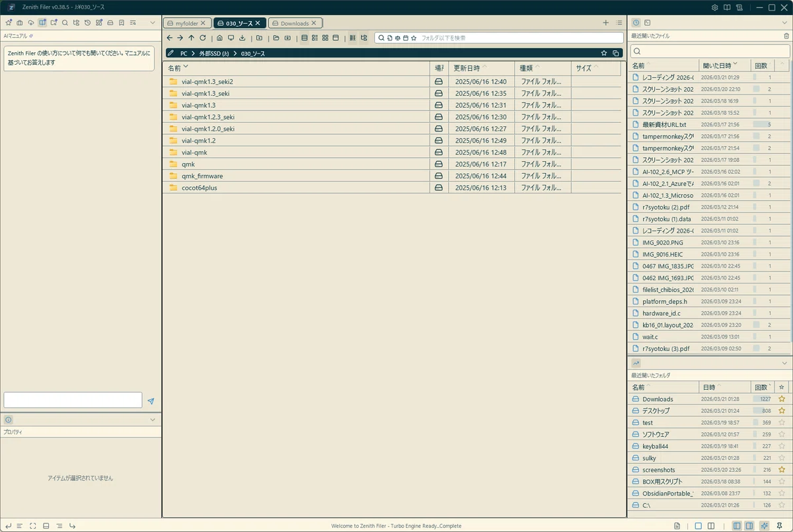This screenshot has width=793, height=532.
Task: Switch to the Downloads tab
Action: pyautogui.click(x=295, y=23)
